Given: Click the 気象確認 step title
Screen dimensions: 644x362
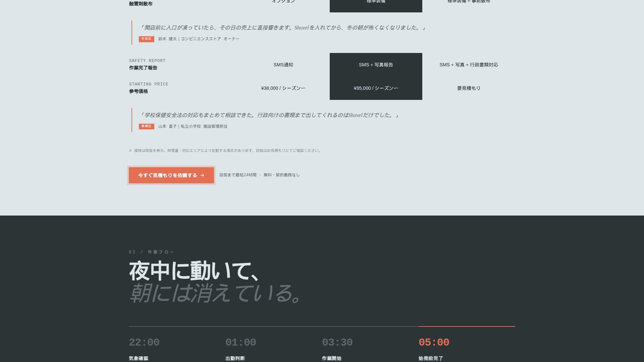Looking at the screenshot, I should click(x=139, y=358).
